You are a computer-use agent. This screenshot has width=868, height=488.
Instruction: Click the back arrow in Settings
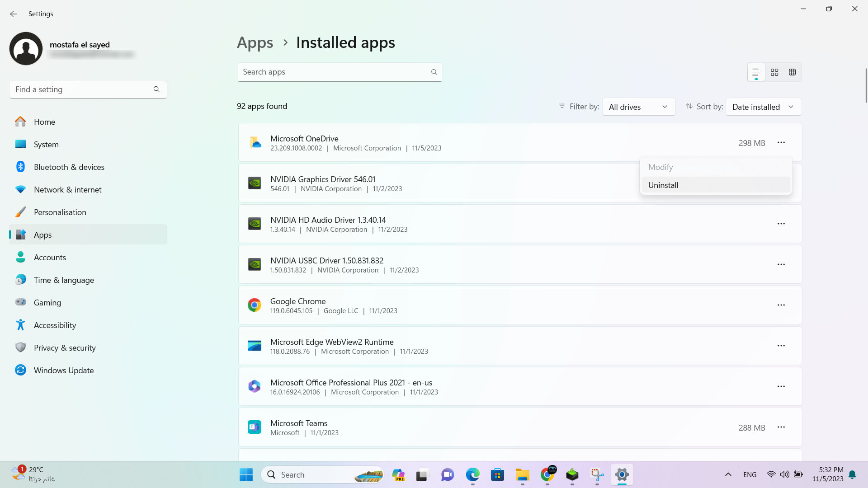pos(14,14)
